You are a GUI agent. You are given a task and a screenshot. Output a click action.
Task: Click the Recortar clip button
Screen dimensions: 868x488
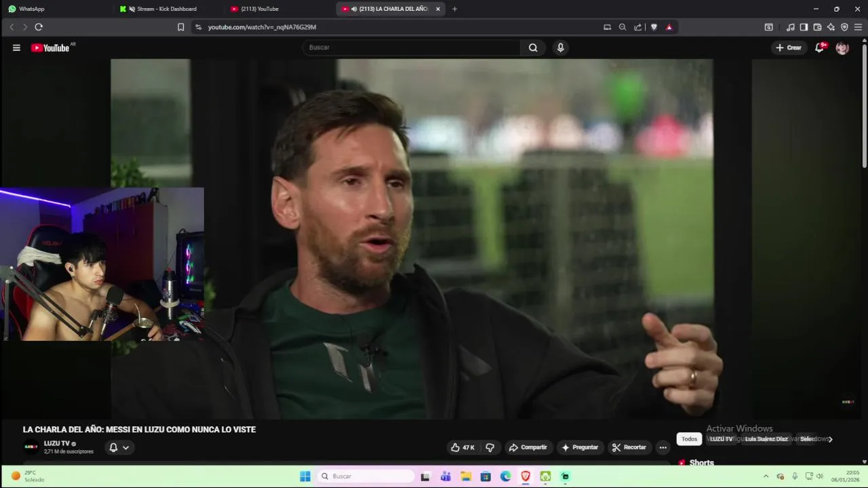click(629, 447)
